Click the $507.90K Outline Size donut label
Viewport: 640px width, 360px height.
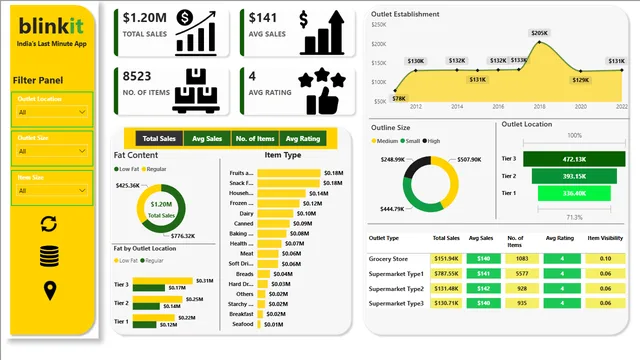(x=469, y=160)
